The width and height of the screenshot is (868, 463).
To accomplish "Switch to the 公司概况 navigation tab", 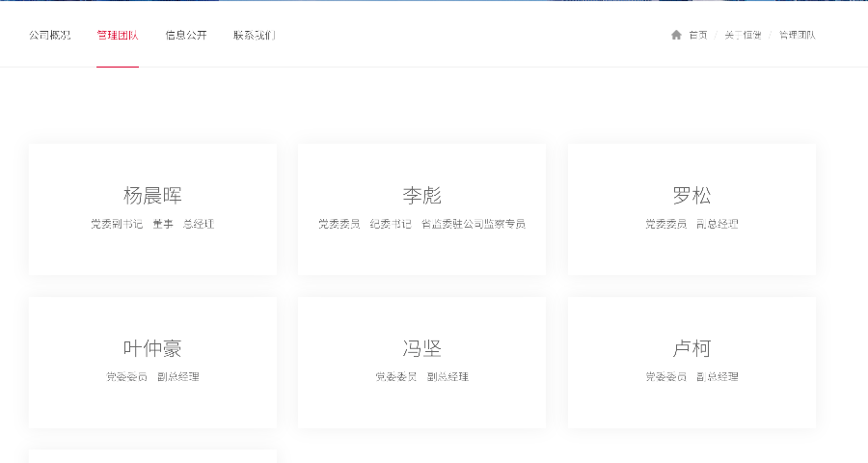I will [49, 35].
